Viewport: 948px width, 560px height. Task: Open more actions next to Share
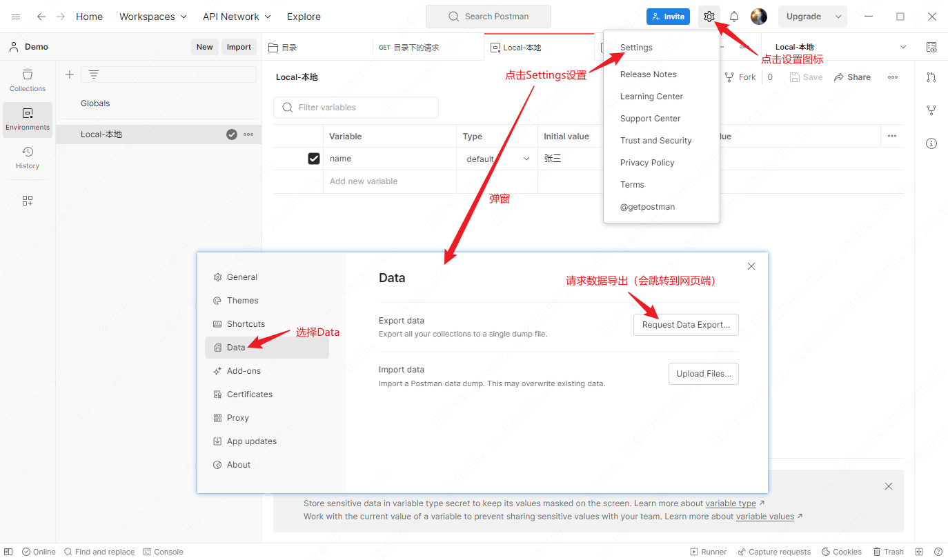click(893, 77)
